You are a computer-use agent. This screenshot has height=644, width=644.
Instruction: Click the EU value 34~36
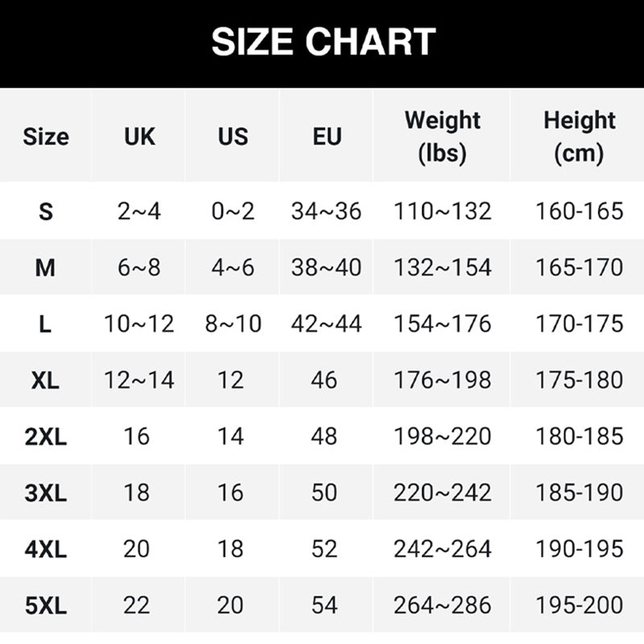[x=326, y=212]
